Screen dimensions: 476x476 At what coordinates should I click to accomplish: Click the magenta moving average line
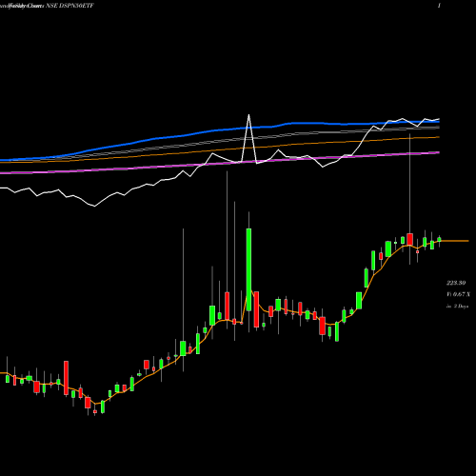(220, 164)
